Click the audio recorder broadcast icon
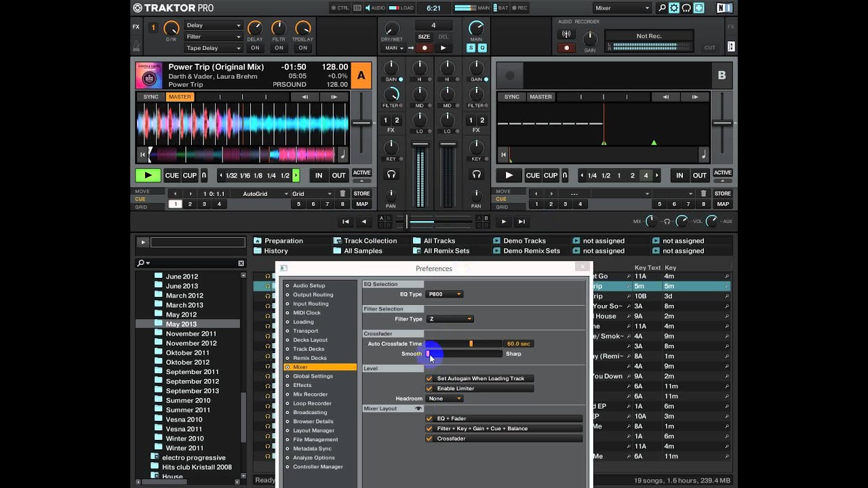Screen dimensions: 868x488 (566, 35)
